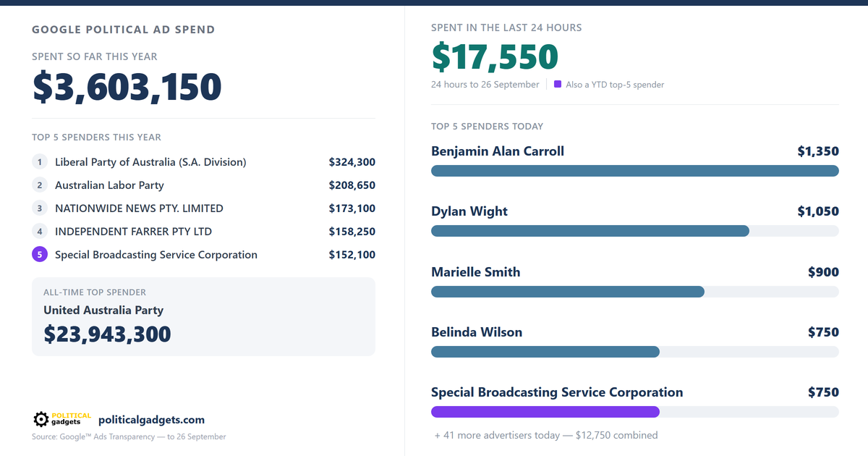This screenshot has height=456, width=868.
Task: Click the $17,550 last 24 hours total
Action: [495, 58]
